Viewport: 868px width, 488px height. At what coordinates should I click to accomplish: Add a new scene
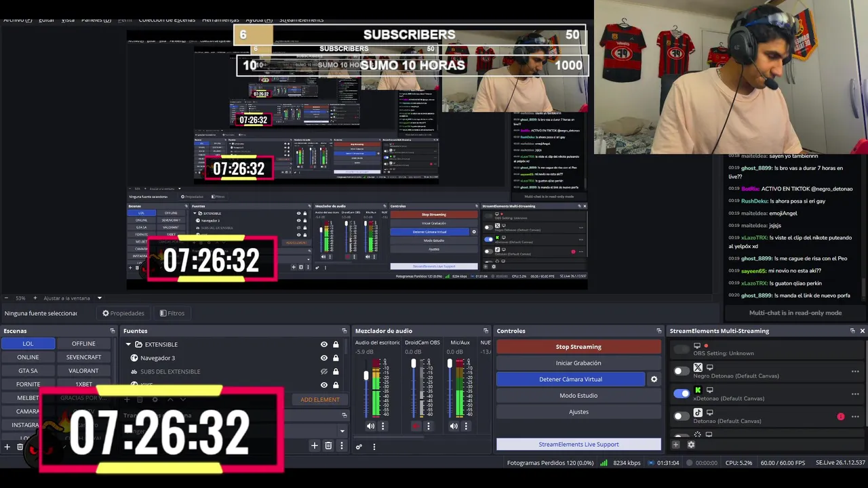point(7,447)
